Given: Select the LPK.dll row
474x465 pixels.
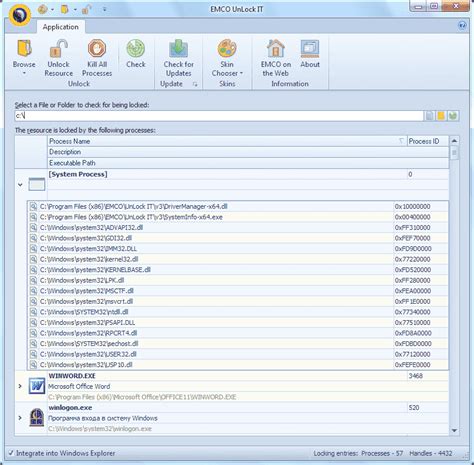Looking at the screenshot, I should tap(238, 280).
